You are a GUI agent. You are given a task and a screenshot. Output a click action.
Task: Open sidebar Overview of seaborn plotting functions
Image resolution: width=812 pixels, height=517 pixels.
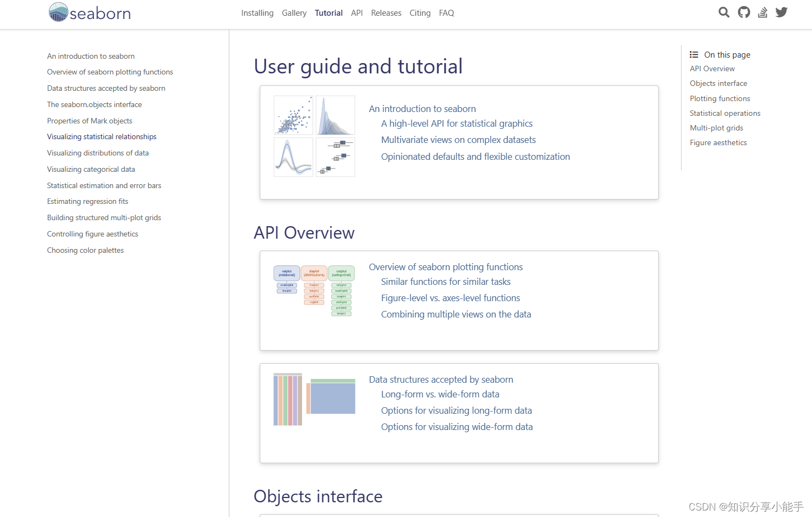(110, 72)
